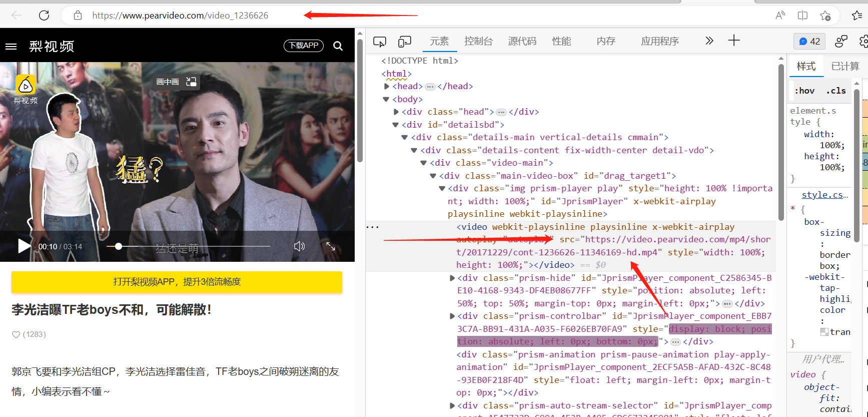Collapse the img prism-player div node
The image size is (868, 417).
[442, 189]
